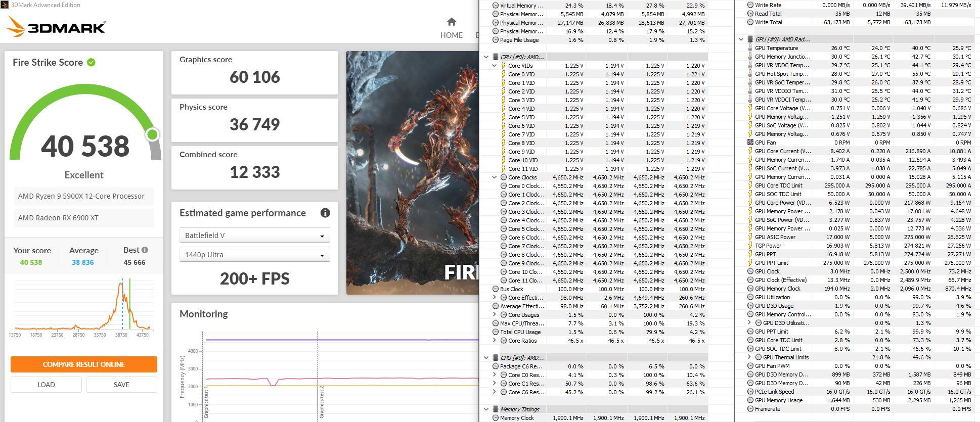Click the Home house icon
This screenshot has width=980, height=422.
452,22
